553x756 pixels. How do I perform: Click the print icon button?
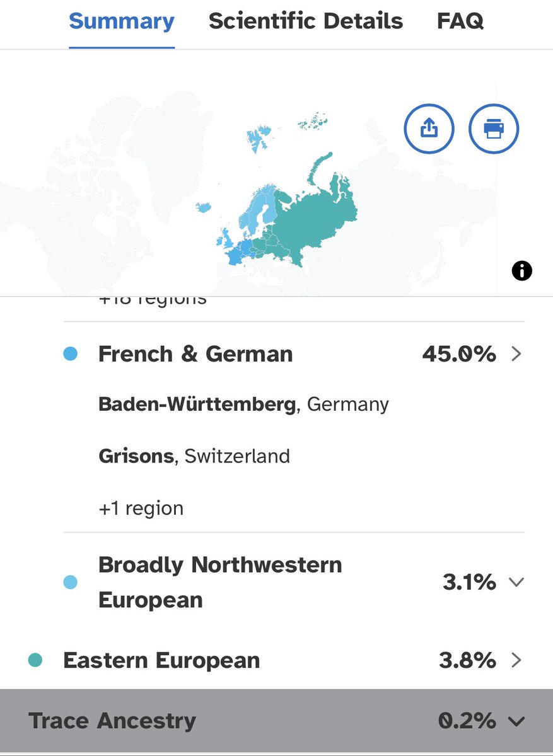click(494, 129)
